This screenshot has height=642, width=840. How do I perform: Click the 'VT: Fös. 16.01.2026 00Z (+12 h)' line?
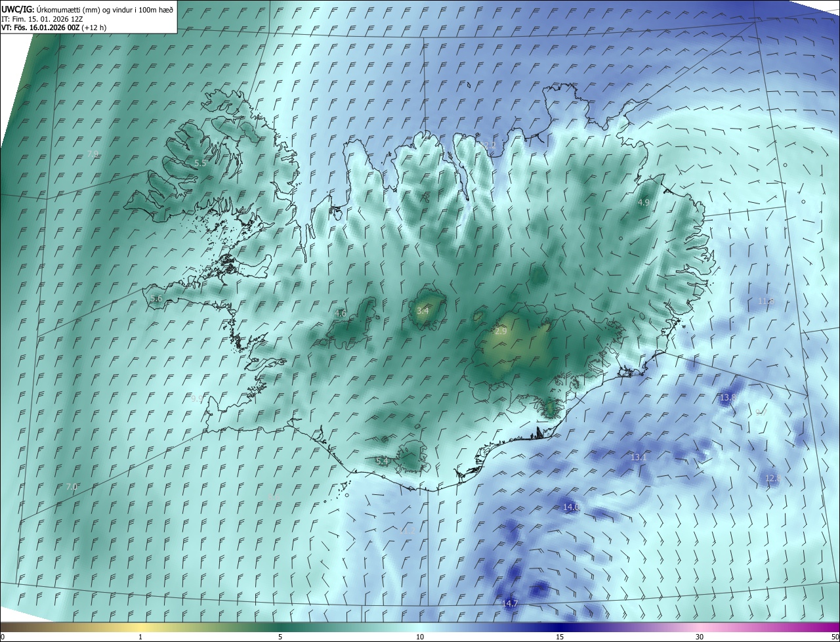[x=54, y=28]
